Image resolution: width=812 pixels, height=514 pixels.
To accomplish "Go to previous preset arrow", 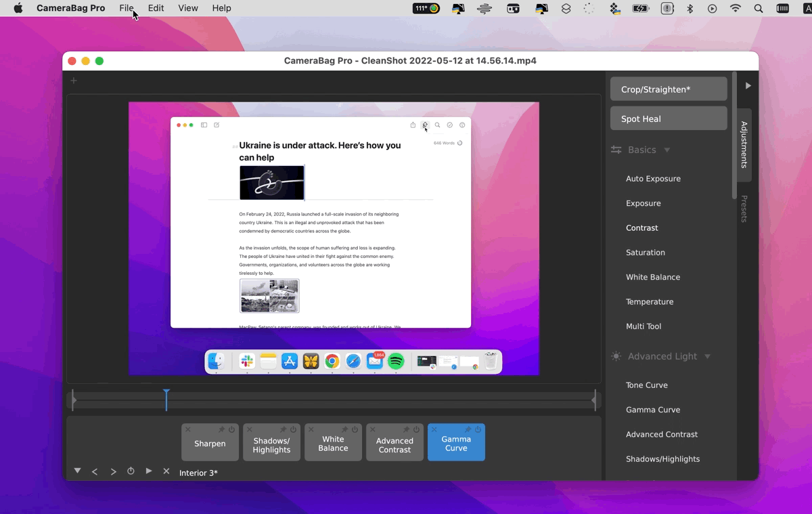I will [x=95, y=471].
